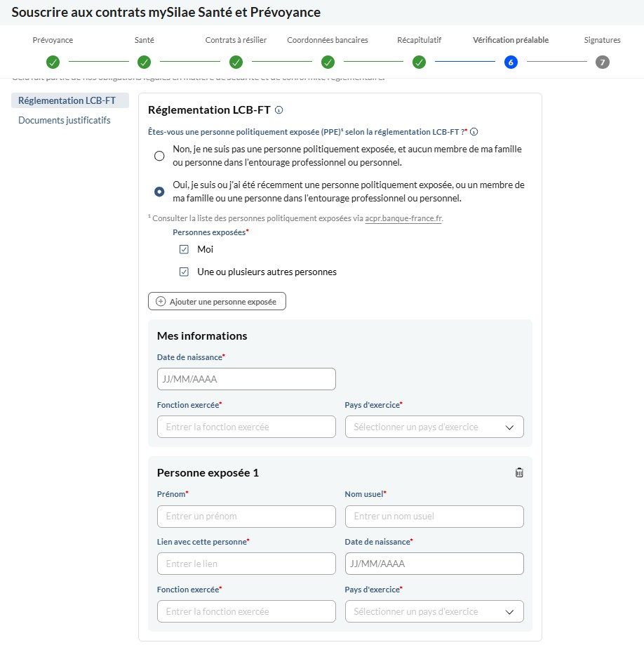Select Réglementation LCB-FT sidebar item
The image size is (644, 645).
tap(70, 100)
